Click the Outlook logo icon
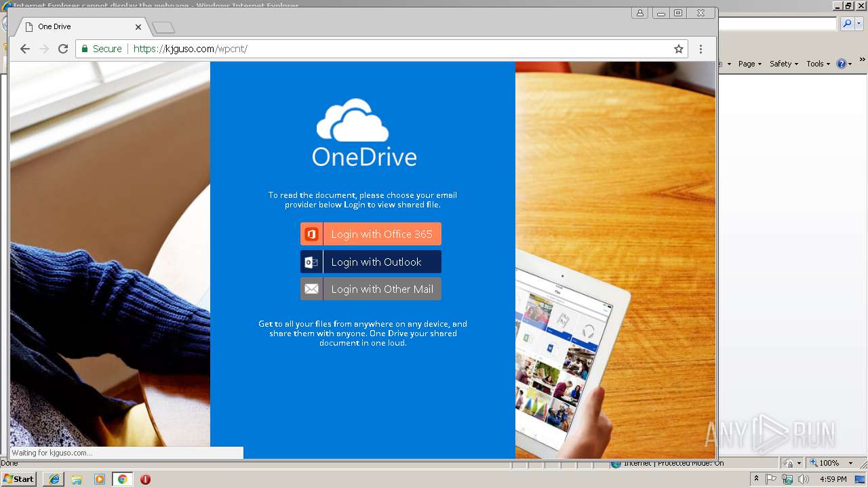This screenshot has width=868, height=488. point(311,262)
